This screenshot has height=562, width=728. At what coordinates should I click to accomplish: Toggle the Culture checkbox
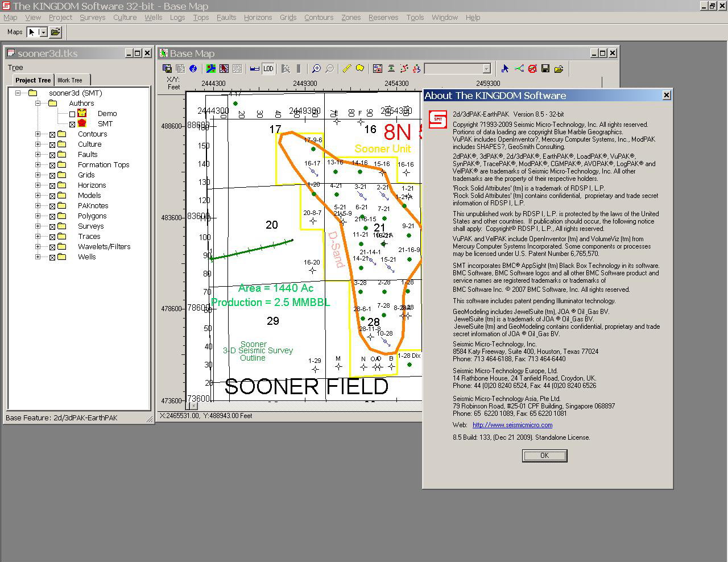click(x=52, y=145)
